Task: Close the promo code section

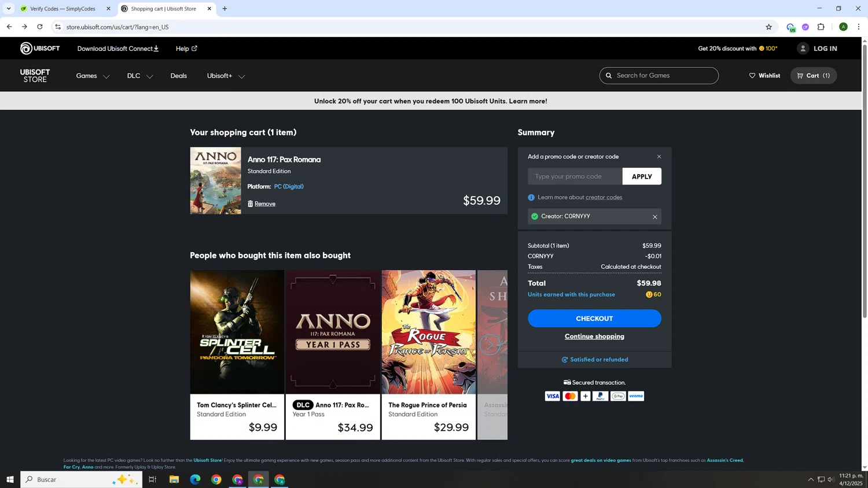Action: (659, 157)
